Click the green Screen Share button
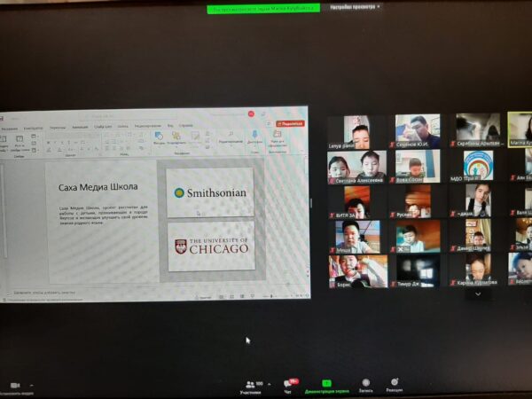 click(x=326, y=387)
